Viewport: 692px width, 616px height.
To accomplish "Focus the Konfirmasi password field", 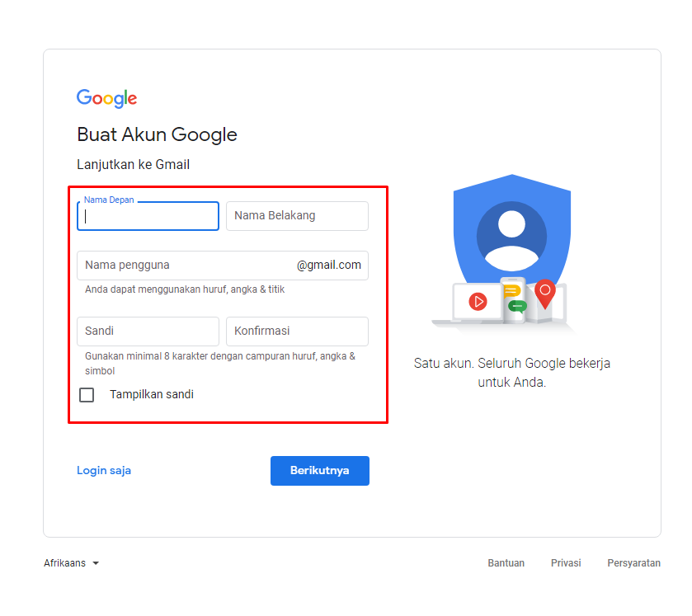I will (297, 331).
